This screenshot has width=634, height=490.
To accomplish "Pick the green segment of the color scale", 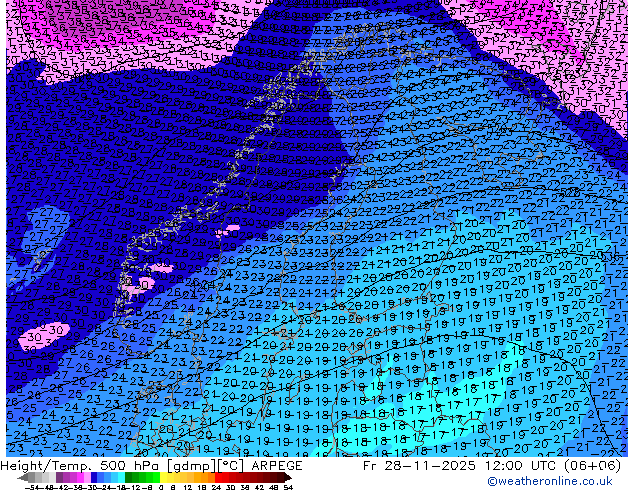I will click(x=142, y=478).
